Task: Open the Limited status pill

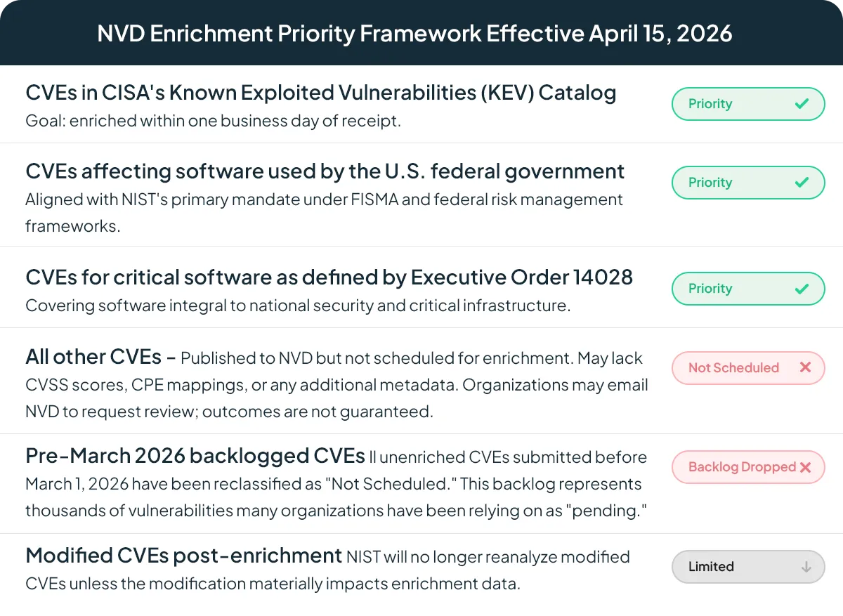Action: pos(748,567)
